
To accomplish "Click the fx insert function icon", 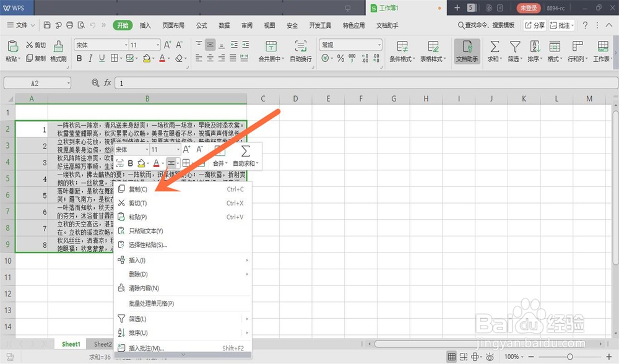I will tap(107, 83).
